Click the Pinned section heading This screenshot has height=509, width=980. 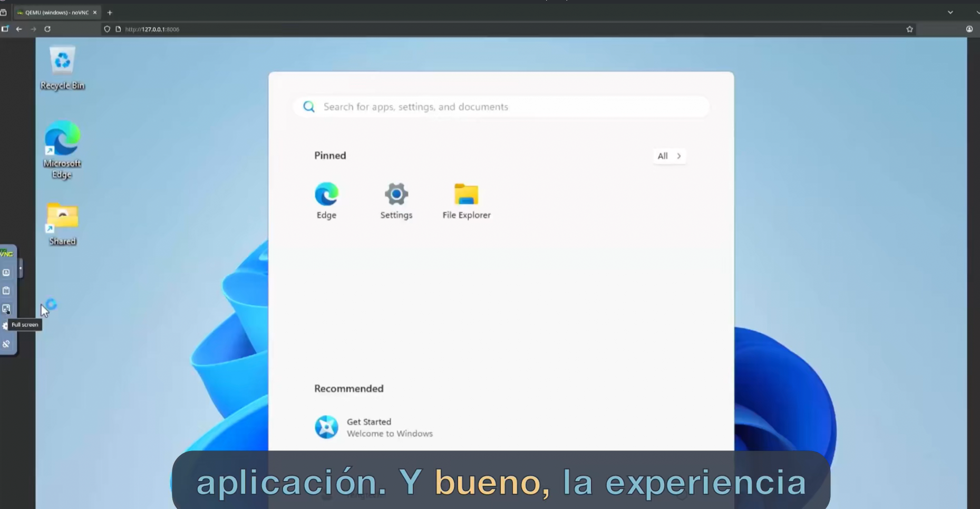[330, 156]
